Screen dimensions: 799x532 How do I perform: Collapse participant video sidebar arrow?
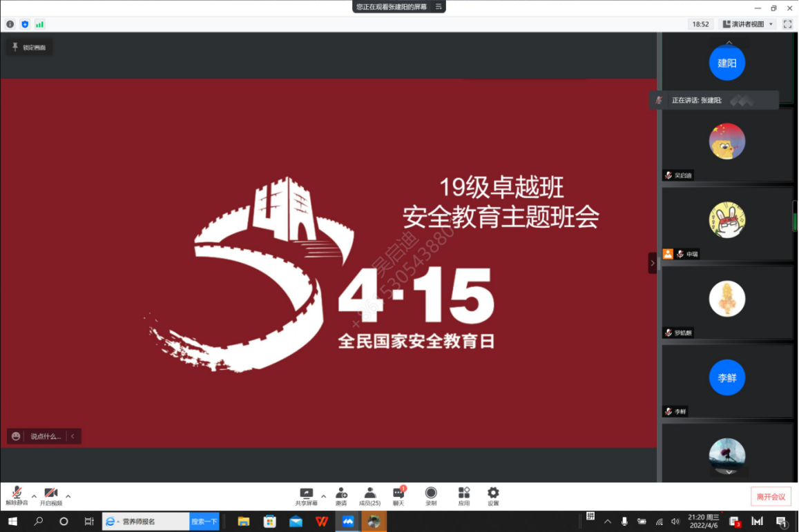point(652,263)
